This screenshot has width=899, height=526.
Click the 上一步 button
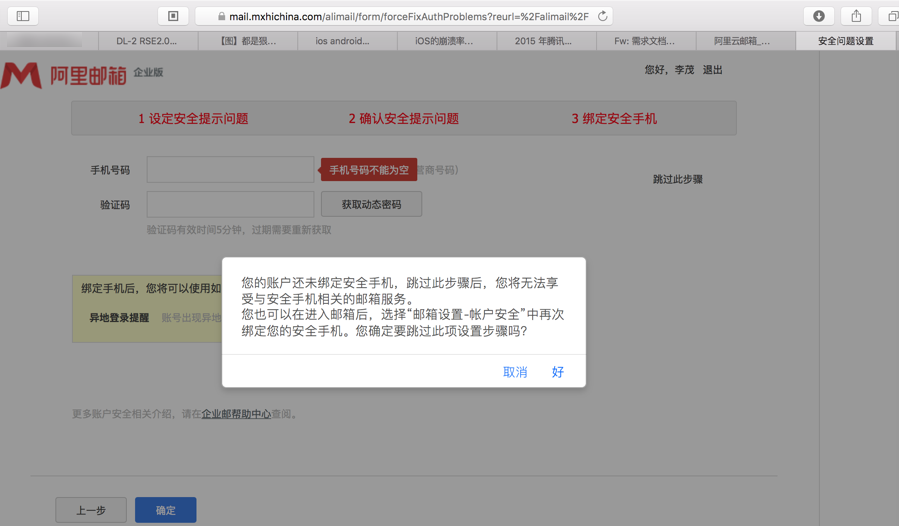click(91, 510)
